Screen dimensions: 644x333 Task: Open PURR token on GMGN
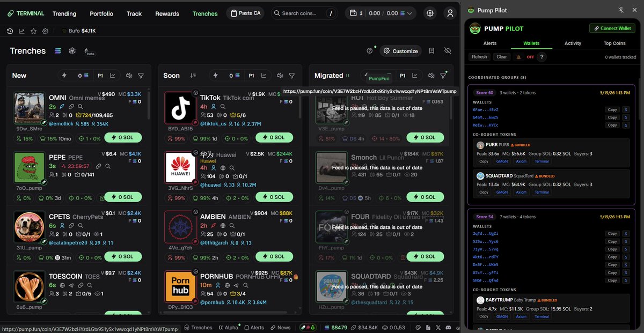[502, 161]
